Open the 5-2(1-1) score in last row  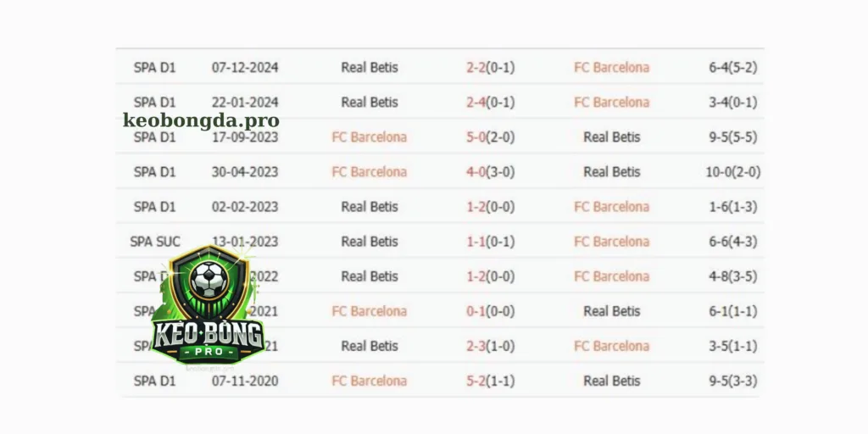(x=490, y=381)
